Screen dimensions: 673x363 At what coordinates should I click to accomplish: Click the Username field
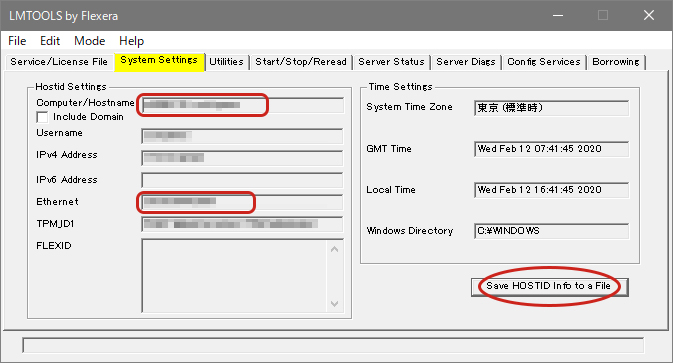242,136
